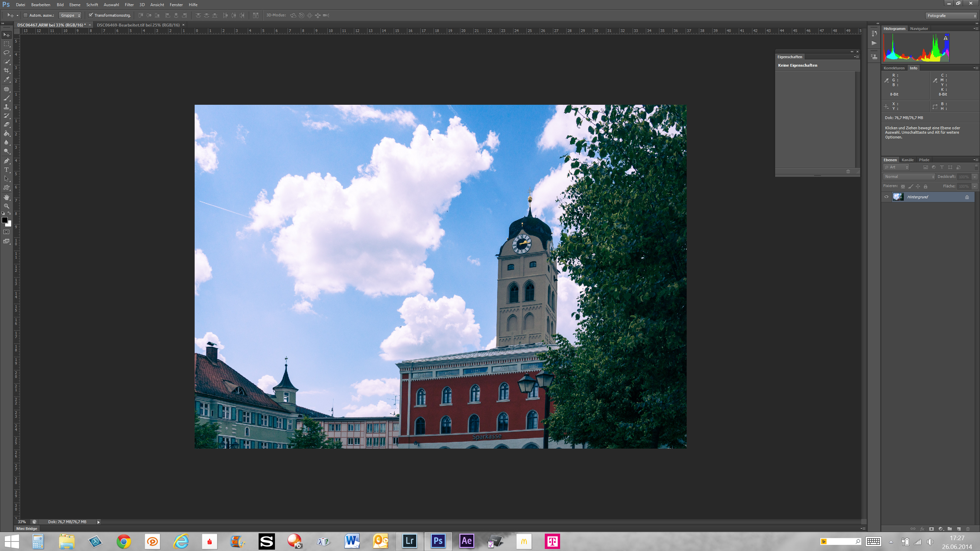Open status bar info arrow menu

click(99, 522)
